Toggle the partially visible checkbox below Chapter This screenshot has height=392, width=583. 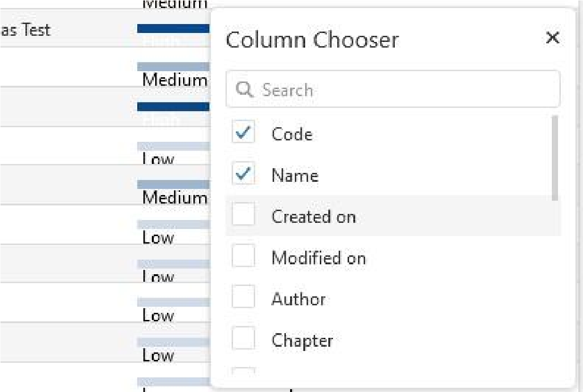(244, 372)
